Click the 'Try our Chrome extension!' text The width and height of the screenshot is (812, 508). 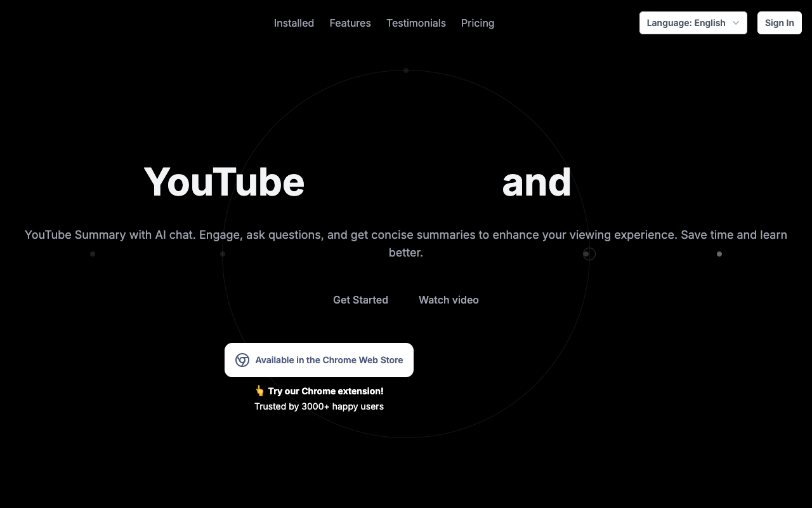pyautogui.click(x=326, y=391)
